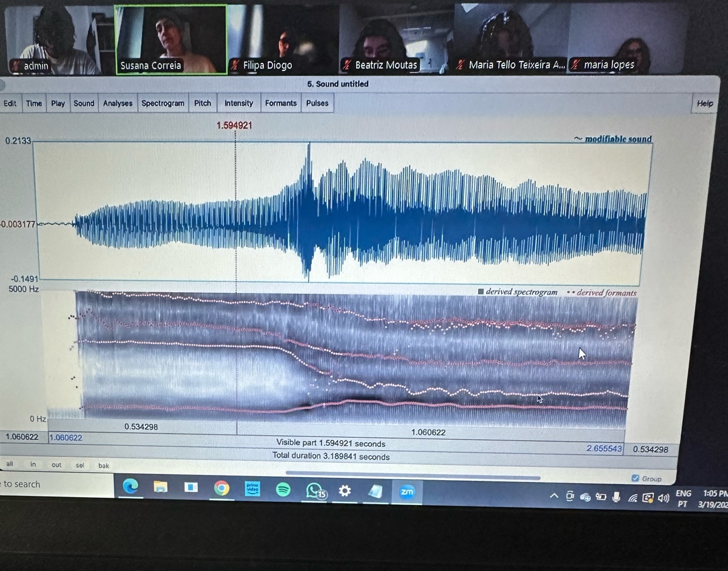Open Windows Settings gear in taskbar

point(345,491)
